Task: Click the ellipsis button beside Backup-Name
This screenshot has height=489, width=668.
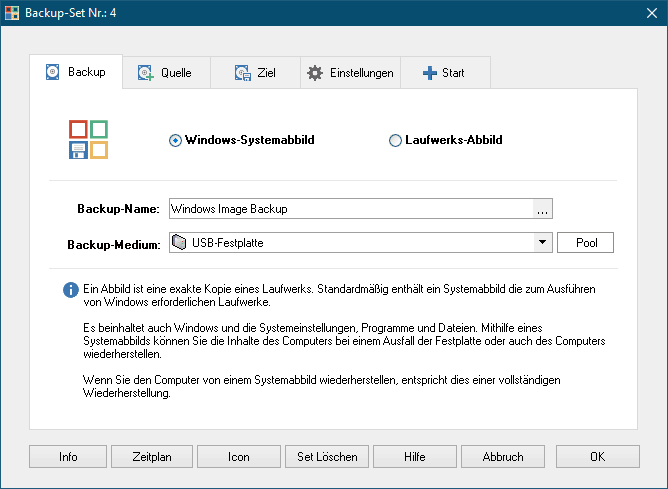Action: (542, 209)
